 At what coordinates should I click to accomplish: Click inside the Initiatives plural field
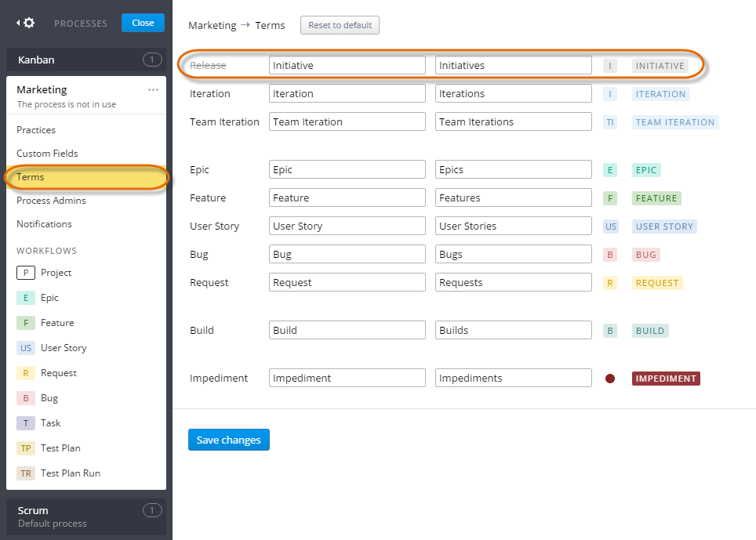(513, 64)
